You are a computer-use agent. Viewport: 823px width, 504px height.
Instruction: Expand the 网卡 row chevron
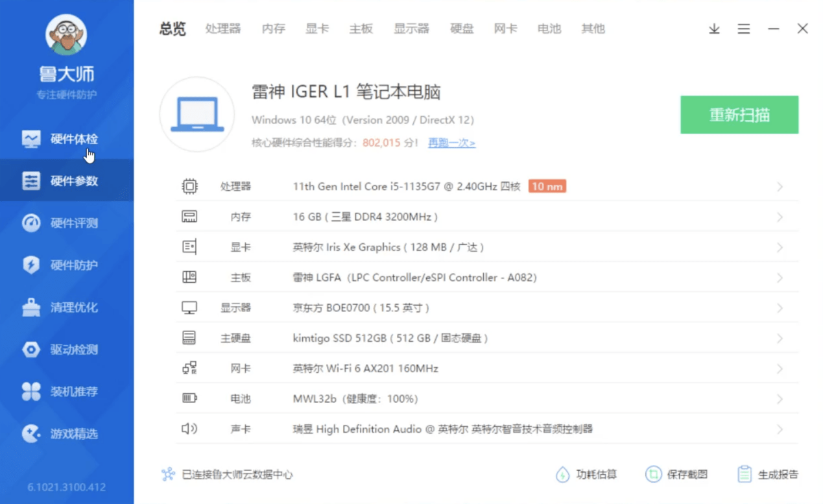(x=780, y=369)
